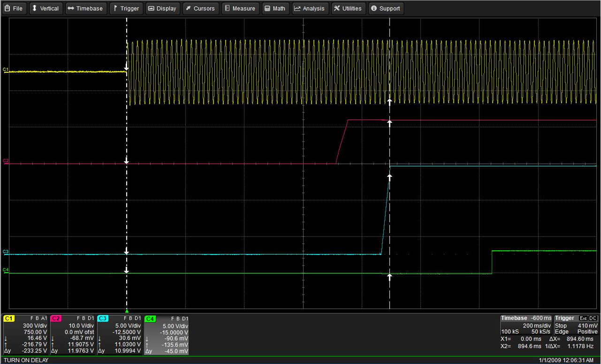Expand the Analysis menu
Viewport: 601px width, 364px height.
pos(310,8)
